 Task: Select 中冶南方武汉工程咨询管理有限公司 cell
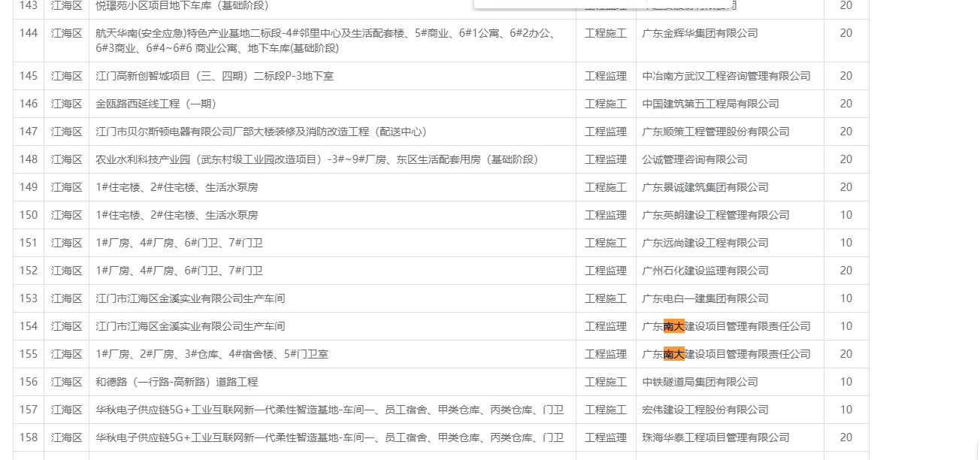[x=726, y=76]
